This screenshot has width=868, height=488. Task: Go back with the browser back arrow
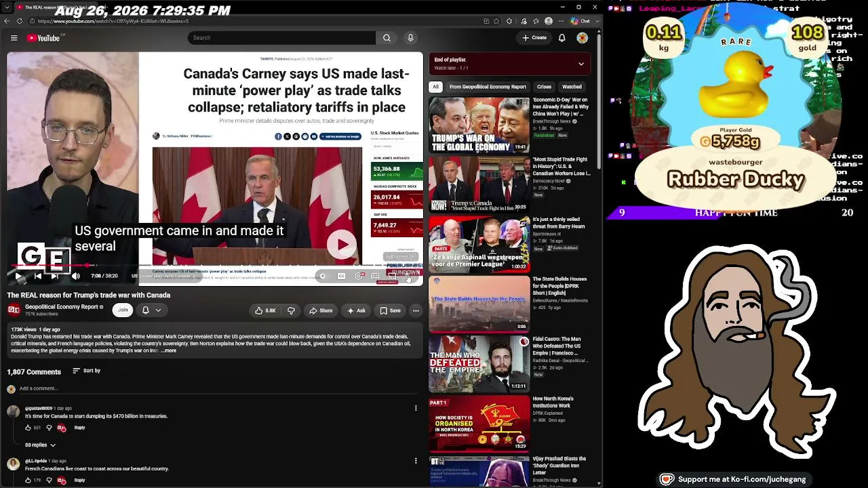[x=7, y=21]
